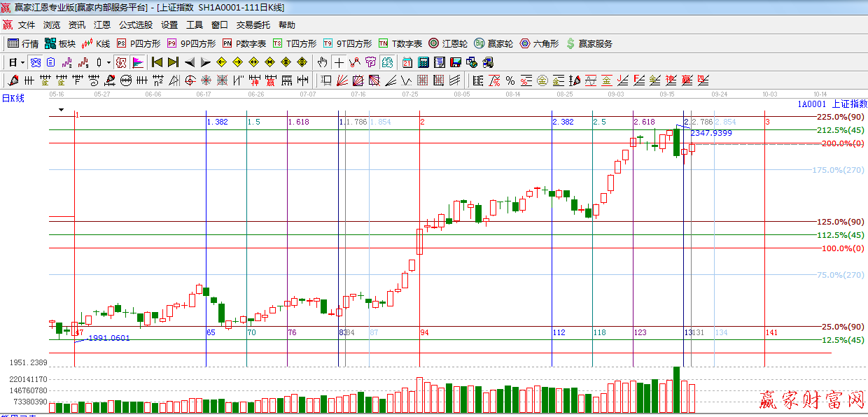Open the small black triangle above chart
Viewport: 868px width, 417px height.
point(61,110)
